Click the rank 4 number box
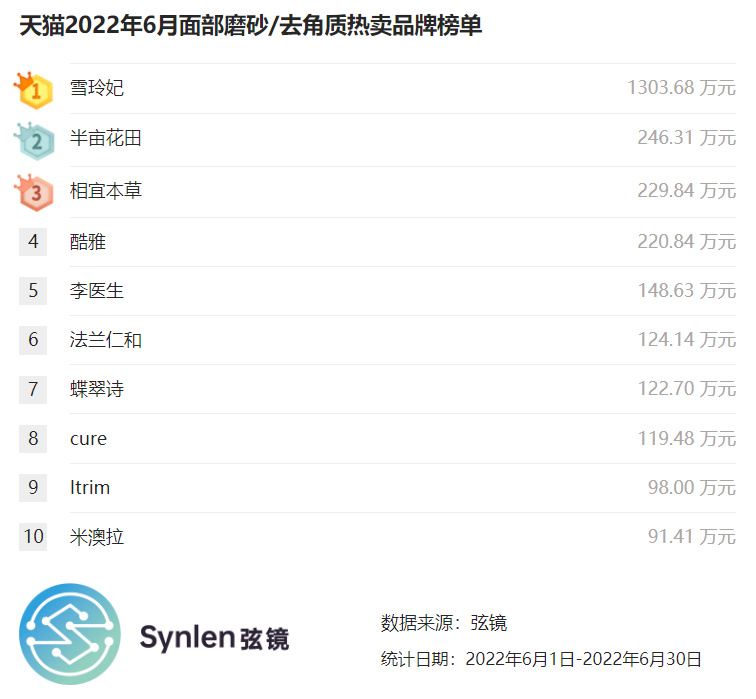This screenshot has width=756, height=699. pyautogui.click(x=33, y=242)
